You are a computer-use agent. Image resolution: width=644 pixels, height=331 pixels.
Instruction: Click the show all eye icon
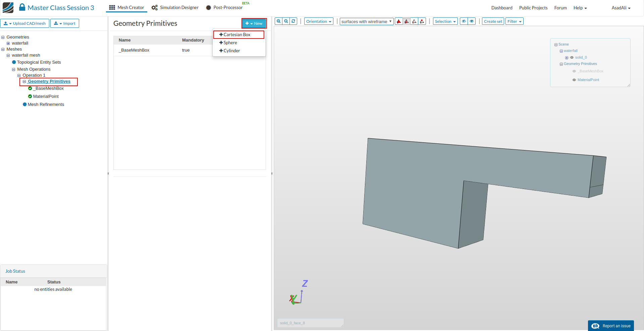pos(472,21)
